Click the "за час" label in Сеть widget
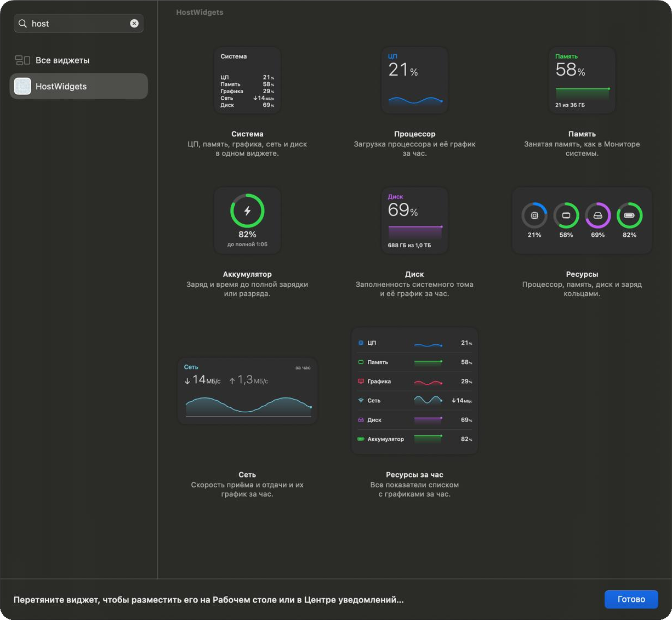This screenshot has width=672, height=620. pyautogui.click(x=303, y=367)
